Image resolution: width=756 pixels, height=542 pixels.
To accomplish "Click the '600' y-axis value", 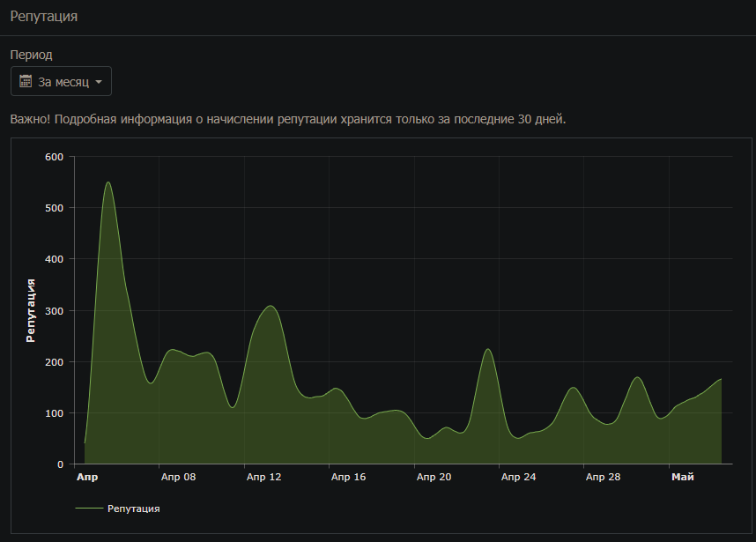I will [x=55, y=157].
